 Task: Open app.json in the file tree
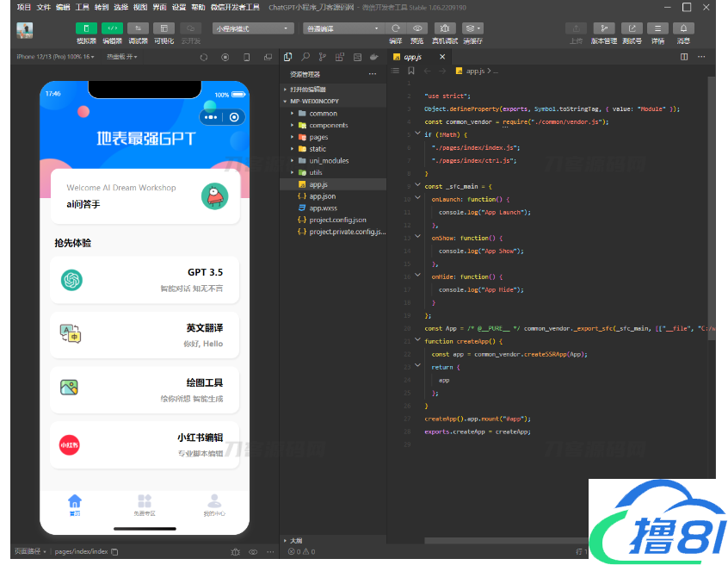[333, 196]
